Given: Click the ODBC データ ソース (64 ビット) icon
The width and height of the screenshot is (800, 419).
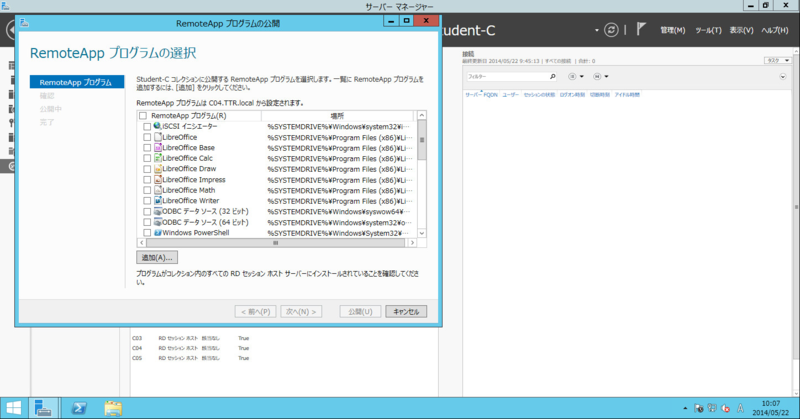Looking at the screenshot, I should coord(158,222).
